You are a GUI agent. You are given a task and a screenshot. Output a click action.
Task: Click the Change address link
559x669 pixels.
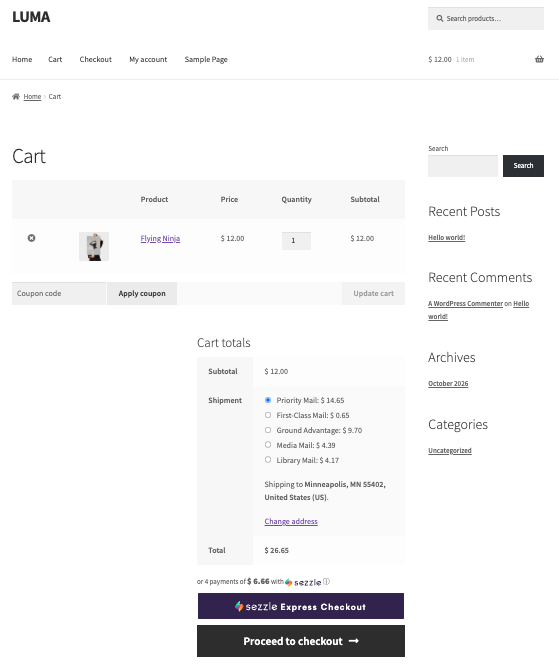(x=291, y=521)
